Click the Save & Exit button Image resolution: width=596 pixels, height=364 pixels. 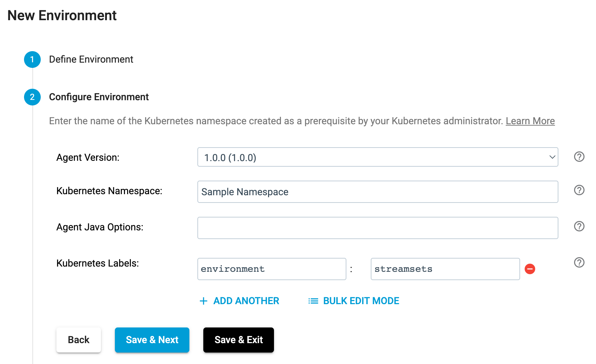pyautogui.click(x=238, y=340)
